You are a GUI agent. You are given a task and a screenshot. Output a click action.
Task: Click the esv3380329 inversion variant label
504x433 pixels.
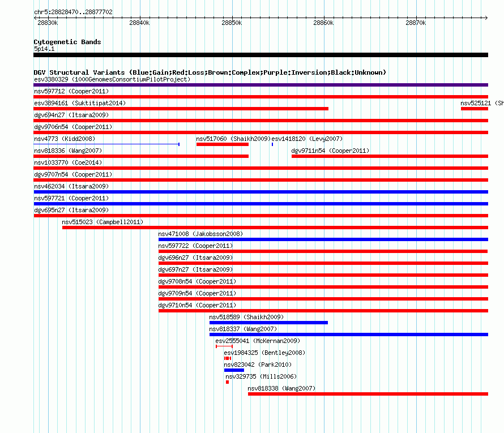click(112, 79)
